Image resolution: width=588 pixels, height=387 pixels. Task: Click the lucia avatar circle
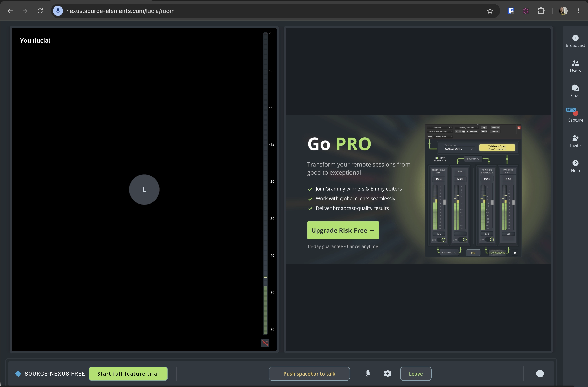click(x=144, y=190)
